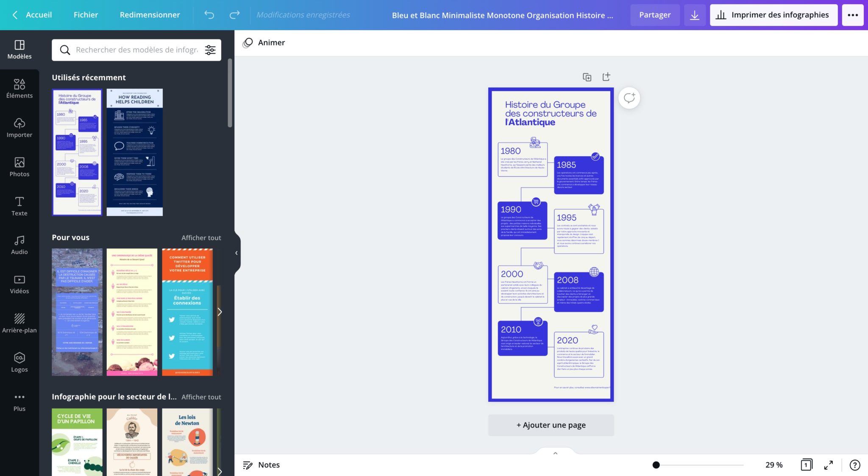Open the Animer options
This screenshot has height=476, width=868.
click(x=264, y=42)
